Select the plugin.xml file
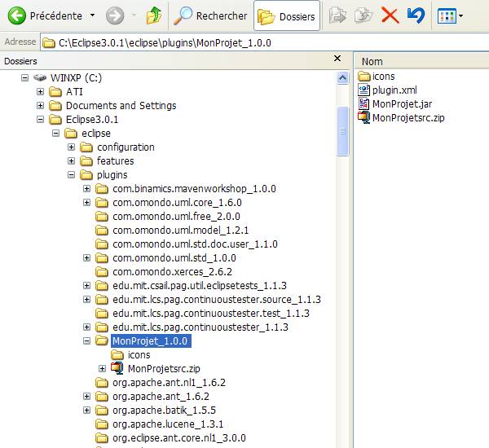The height and width of the screenshot is (448, 489). tap(387, 90)
